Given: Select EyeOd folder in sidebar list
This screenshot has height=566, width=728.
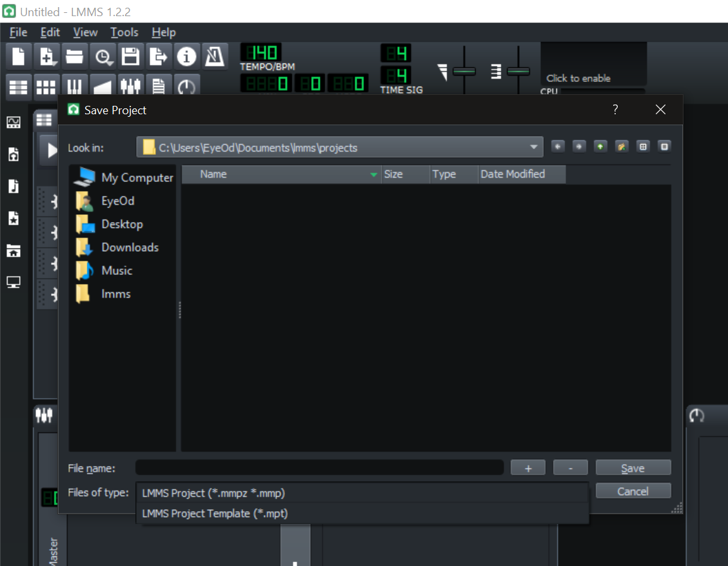Looking at the screenshot, I should coord(123,201).
